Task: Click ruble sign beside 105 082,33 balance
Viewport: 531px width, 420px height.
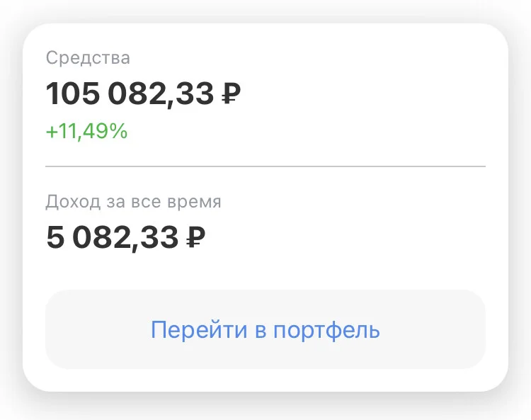Action: click(232, 93)
